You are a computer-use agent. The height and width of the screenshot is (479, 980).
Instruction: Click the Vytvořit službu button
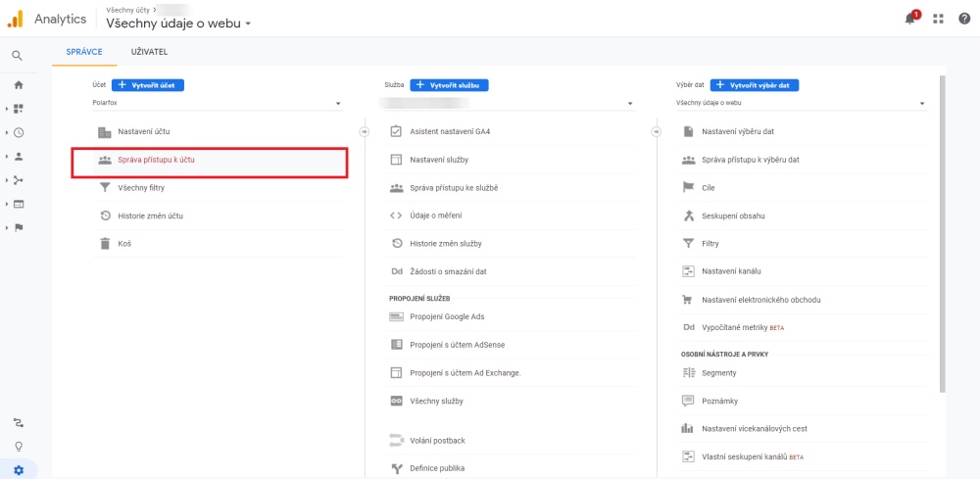tap(449, 85)
